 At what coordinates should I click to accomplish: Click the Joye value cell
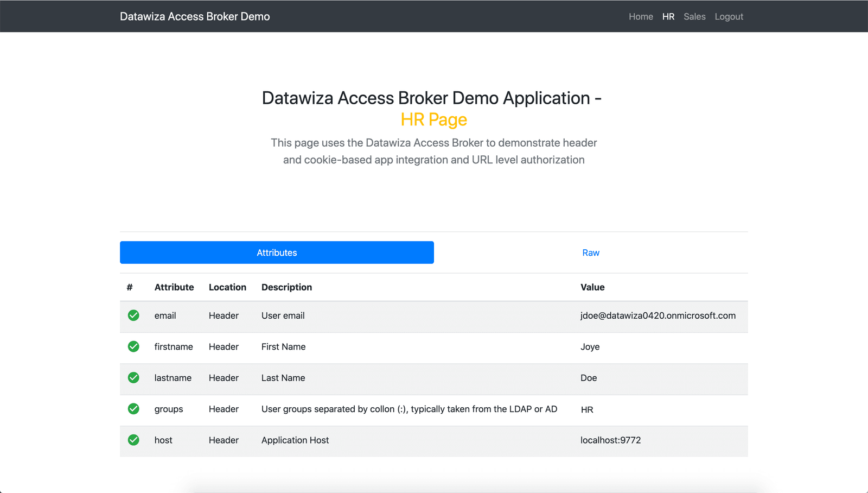(x=590, y=346)
